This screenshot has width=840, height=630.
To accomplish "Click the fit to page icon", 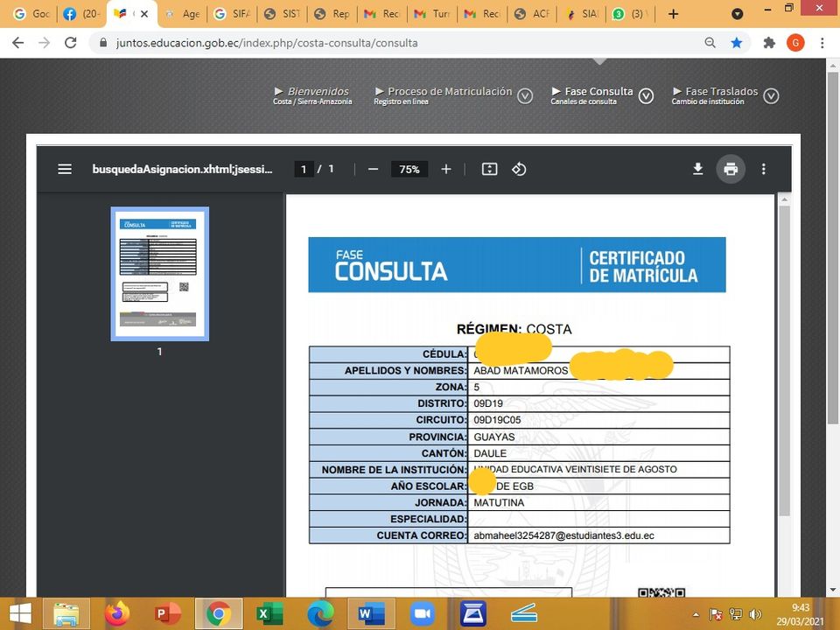I will point(489,169).
